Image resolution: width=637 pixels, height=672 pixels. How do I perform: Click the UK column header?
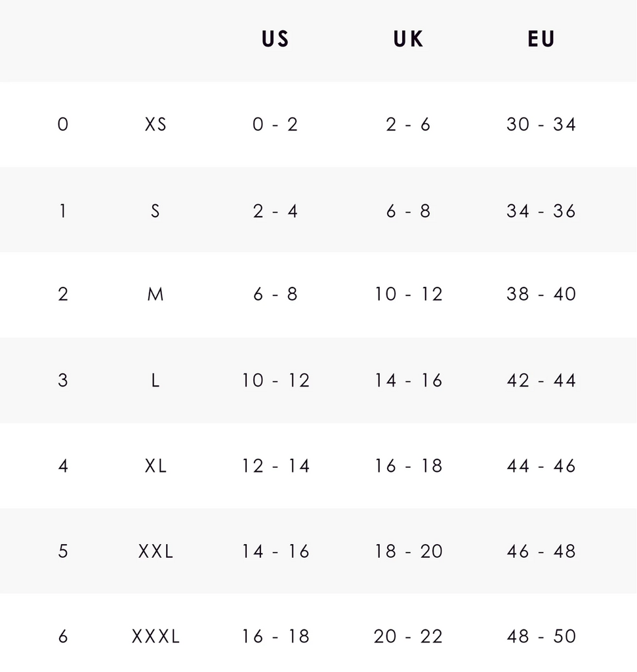pos(408,39)
